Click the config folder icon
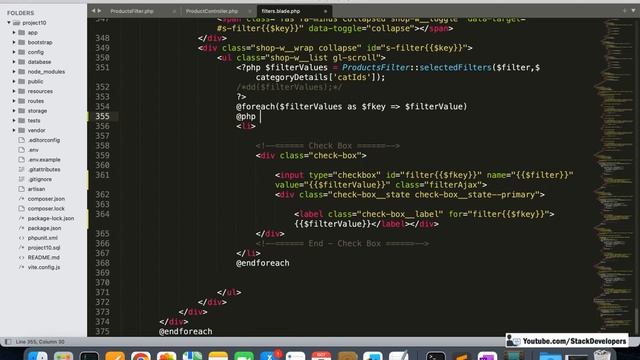The width and height of the screenshot is (640, 360). 22,52
